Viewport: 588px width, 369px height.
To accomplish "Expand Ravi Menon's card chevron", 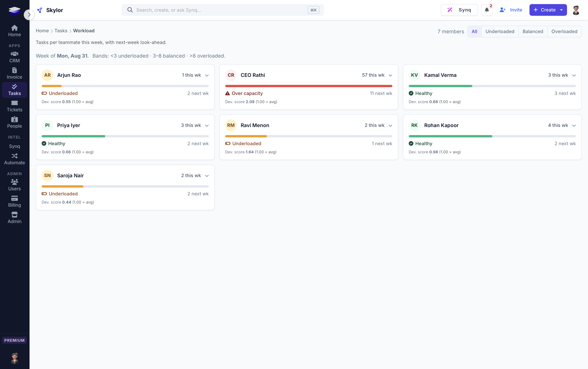I will pos(390,126).
